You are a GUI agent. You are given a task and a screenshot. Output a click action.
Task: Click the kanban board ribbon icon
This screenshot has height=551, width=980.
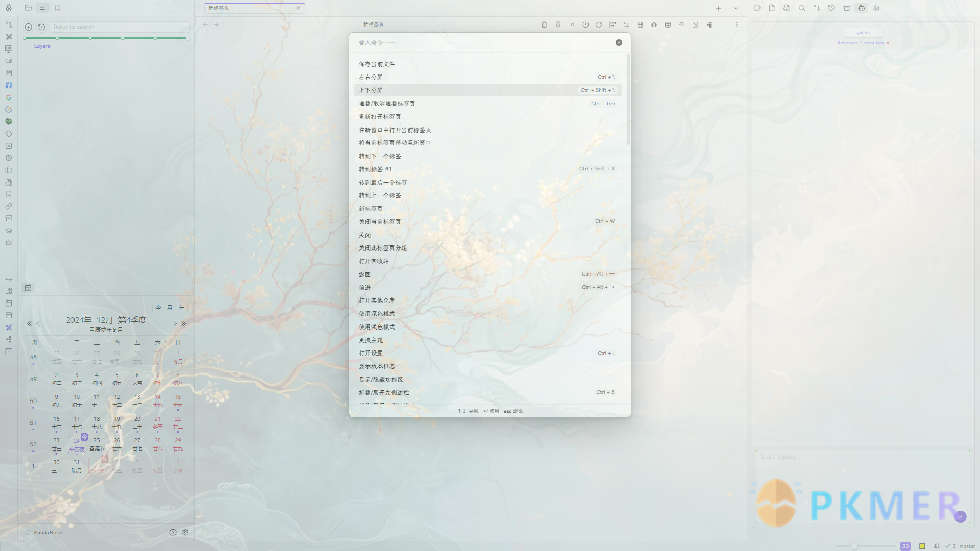tap(9, 73)
